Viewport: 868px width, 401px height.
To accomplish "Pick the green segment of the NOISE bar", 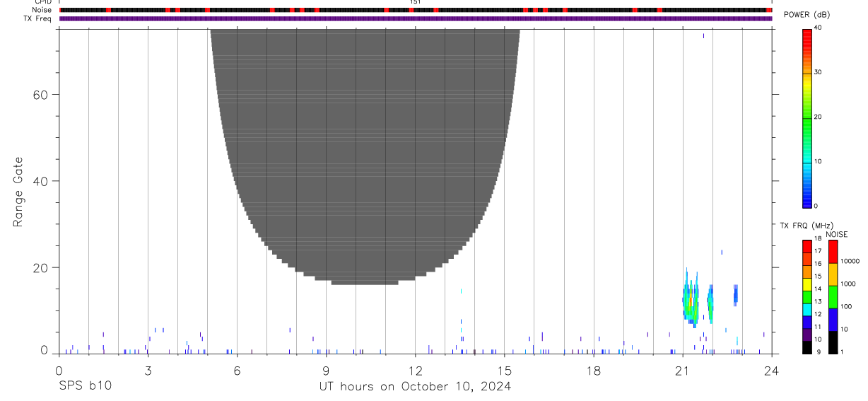I will 833,297.
